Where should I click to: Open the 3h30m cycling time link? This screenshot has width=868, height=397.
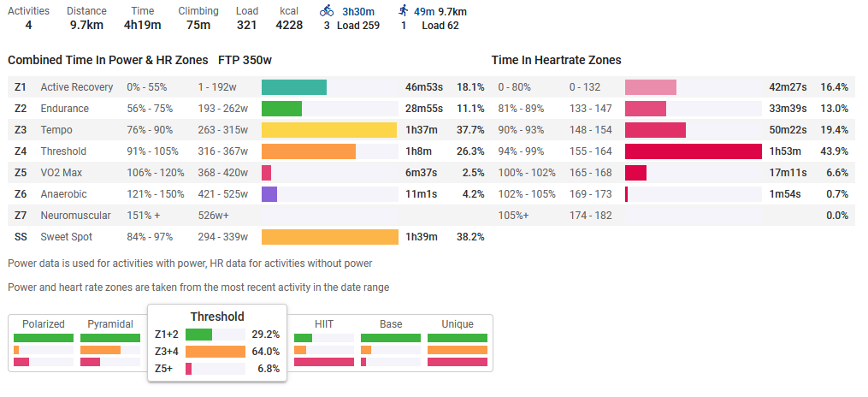pos(360,11)
